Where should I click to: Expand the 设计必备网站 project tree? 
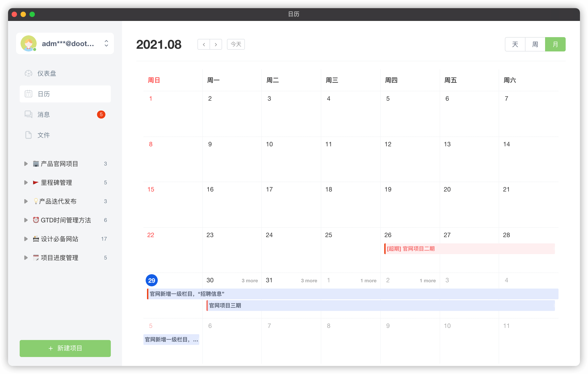click(x=26, y=239)
